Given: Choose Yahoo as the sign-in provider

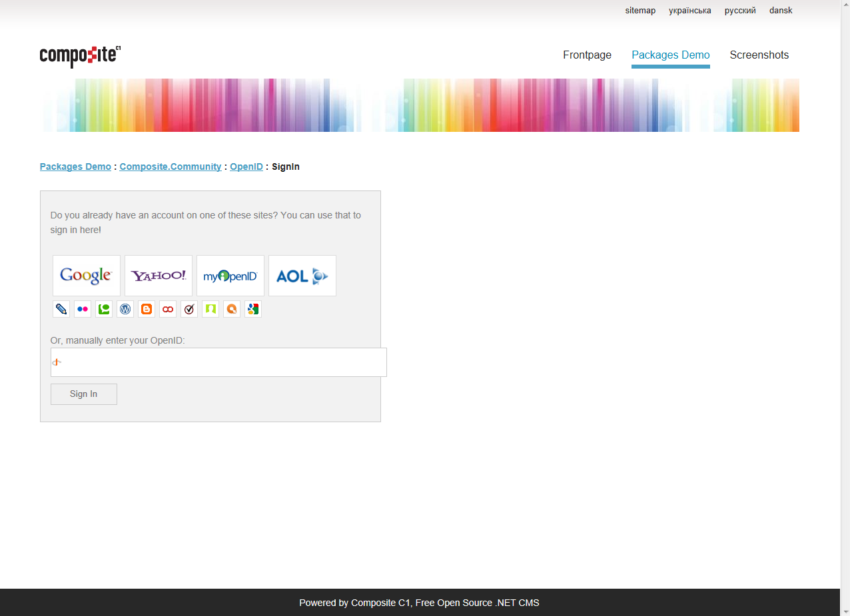Looking at the screenshot, I should 159,276.
